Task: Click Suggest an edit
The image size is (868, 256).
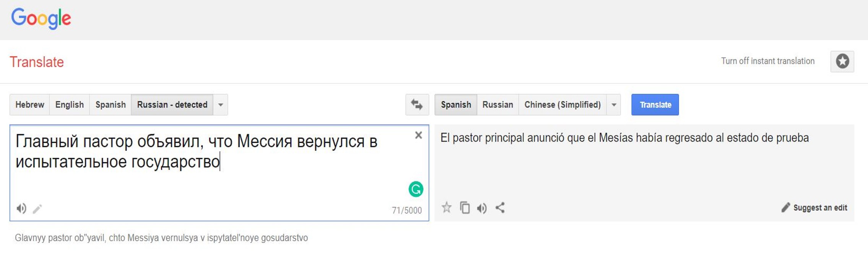Action: point(814,208)
